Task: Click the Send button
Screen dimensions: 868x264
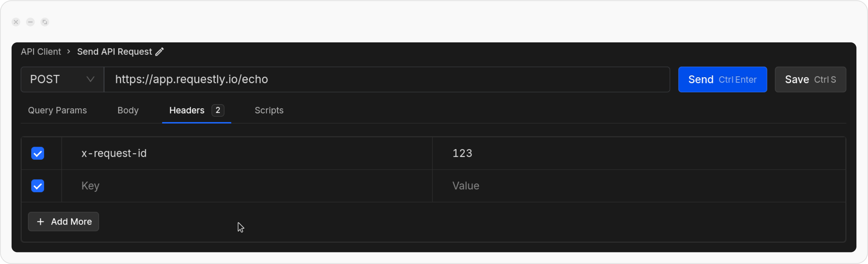Action: pos(723,79)
